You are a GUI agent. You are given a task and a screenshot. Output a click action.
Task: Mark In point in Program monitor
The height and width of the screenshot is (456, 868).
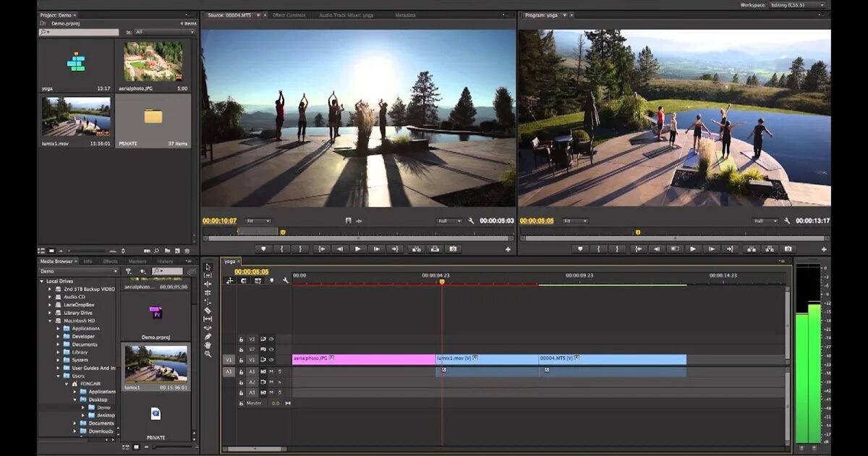pos(600,249)
